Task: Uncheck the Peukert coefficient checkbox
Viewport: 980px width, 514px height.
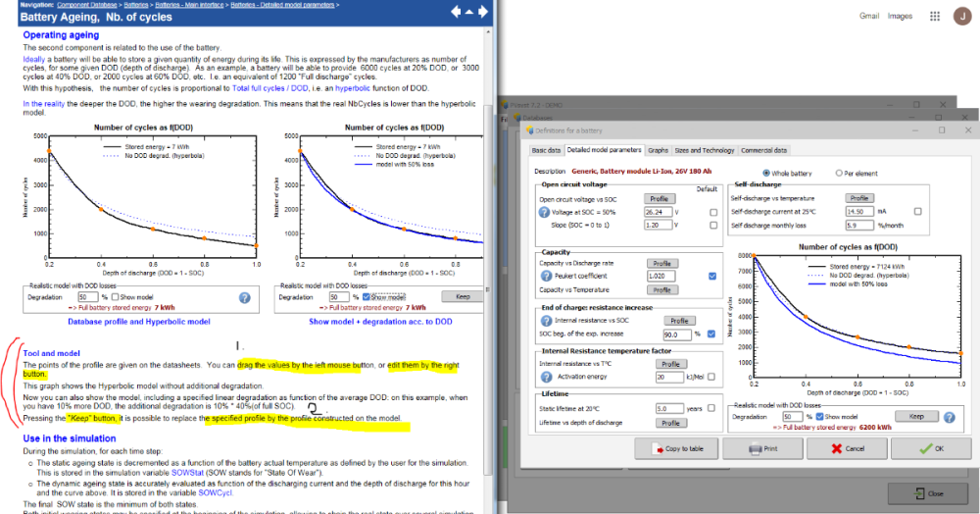Action: click(711, 277)
